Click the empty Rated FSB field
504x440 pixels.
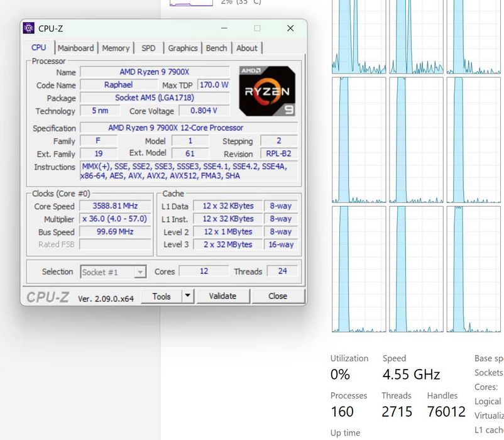click(115, 245)
